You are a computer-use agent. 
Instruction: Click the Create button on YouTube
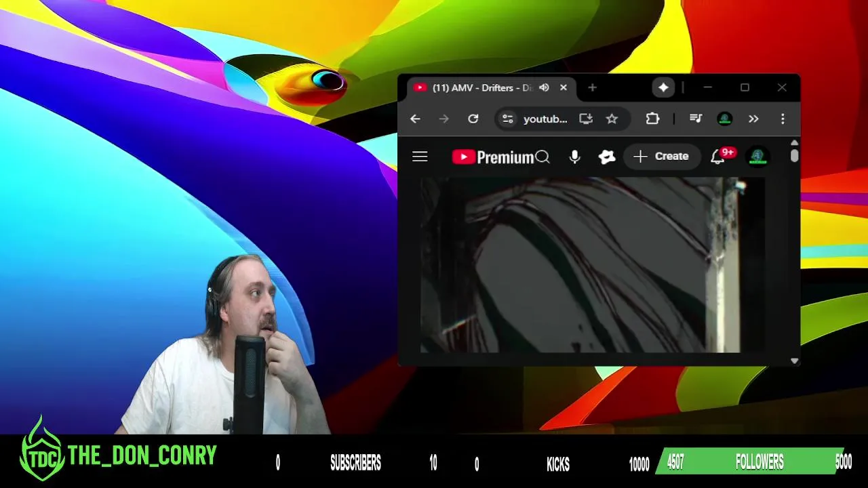tap(661, 157)
